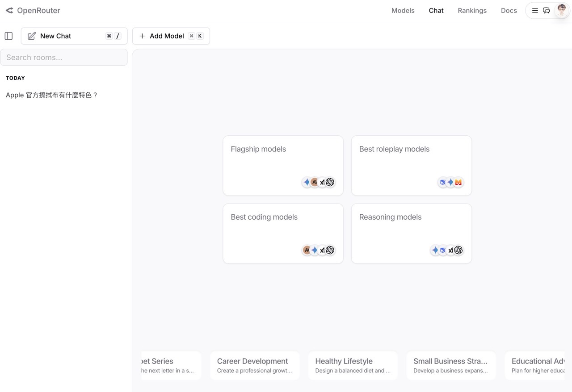Focus the Search rooms input field
Viewport: 572px width, 392px height.
(x=64, y=58)
